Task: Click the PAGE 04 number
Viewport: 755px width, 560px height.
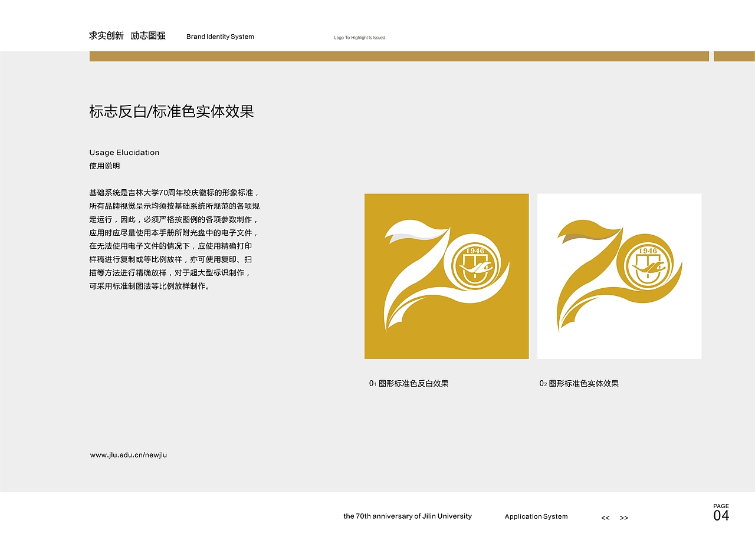Action: point(721,513)
